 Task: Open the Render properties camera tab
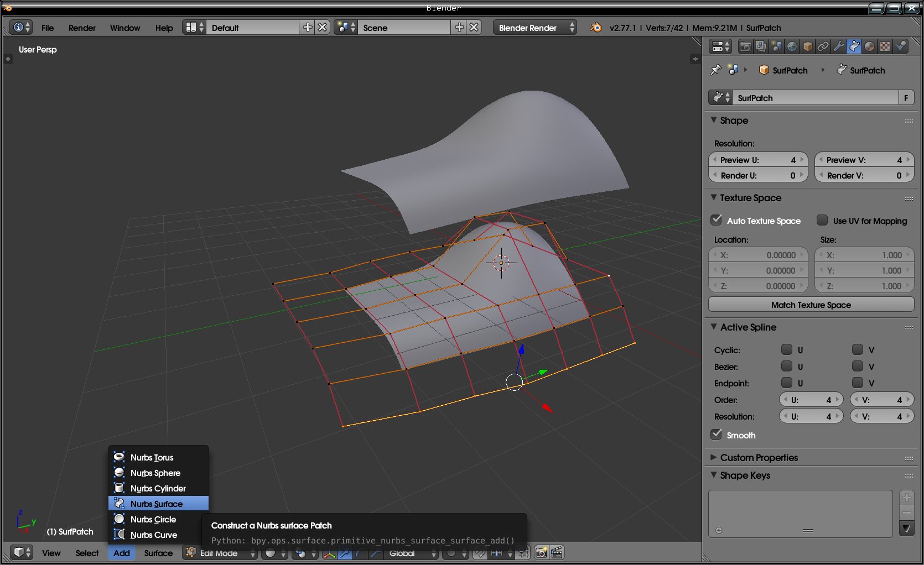point(745,46)
